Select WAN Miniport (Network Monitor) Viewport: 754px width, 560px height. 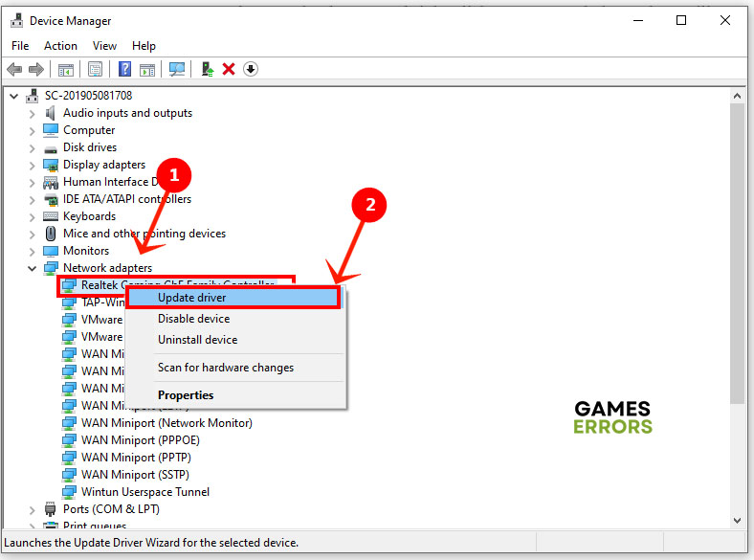166,423
